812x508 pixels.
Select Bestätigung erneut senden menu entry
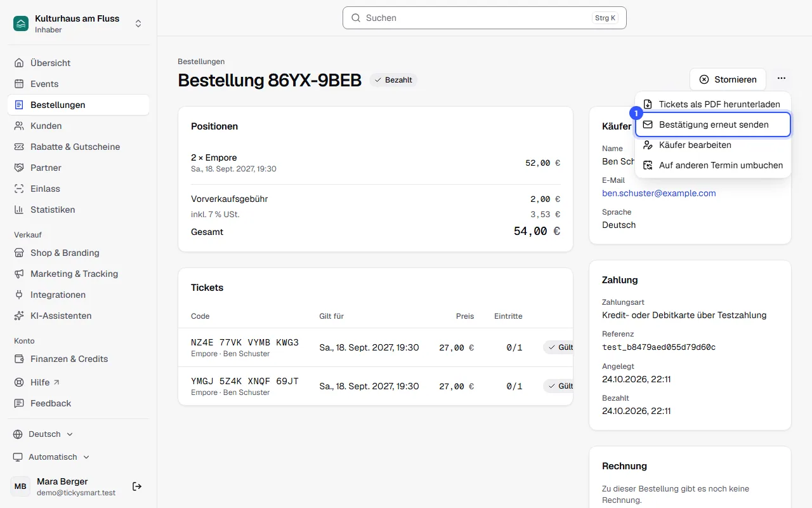click(713, 124)
